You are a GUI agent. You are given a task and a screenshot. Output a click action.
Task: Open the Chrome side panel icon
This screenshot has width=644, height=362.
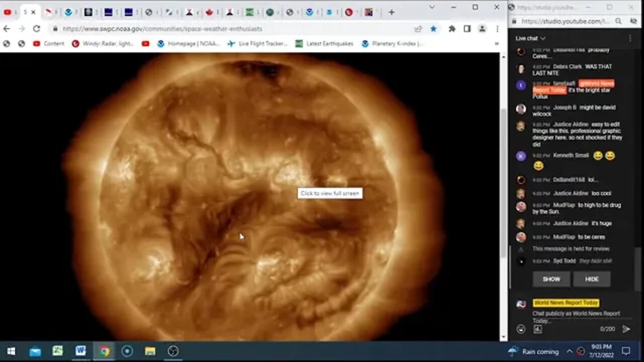click(x=467, y=29)
